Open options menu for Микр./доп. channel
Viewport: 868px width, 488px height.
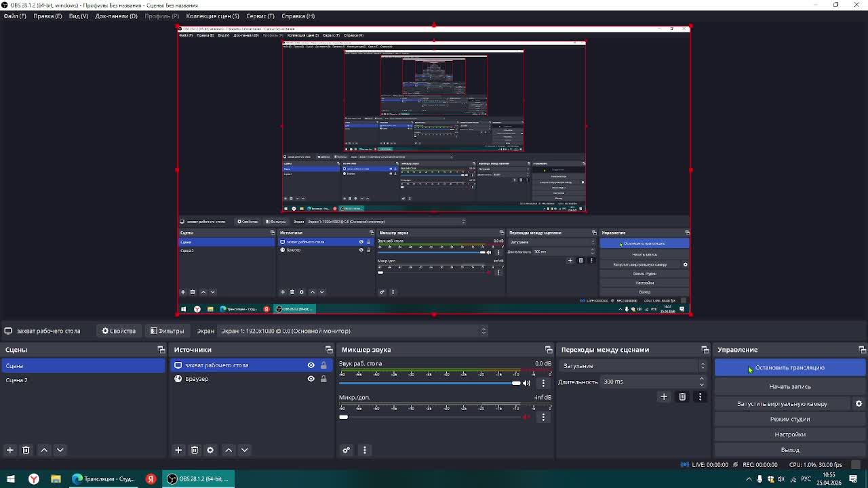tap(543, 417)
